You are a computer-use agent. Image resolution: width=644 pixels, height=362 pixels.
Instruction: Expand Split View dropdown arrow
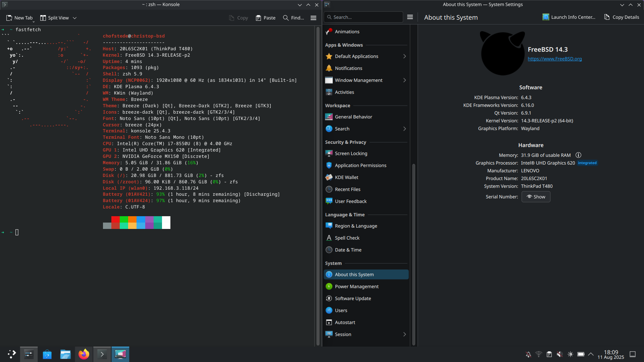tap(75, 18)
